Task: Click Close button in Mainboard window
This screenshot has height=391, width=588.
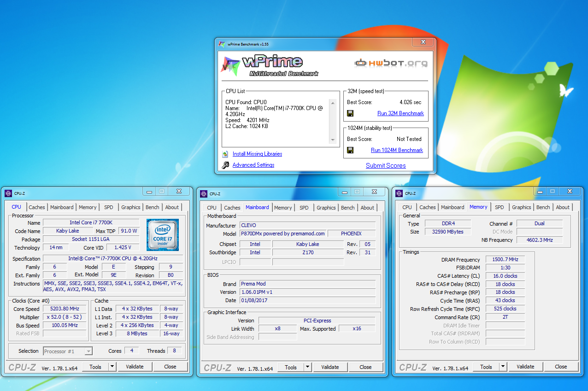Action: pos(365,367)
